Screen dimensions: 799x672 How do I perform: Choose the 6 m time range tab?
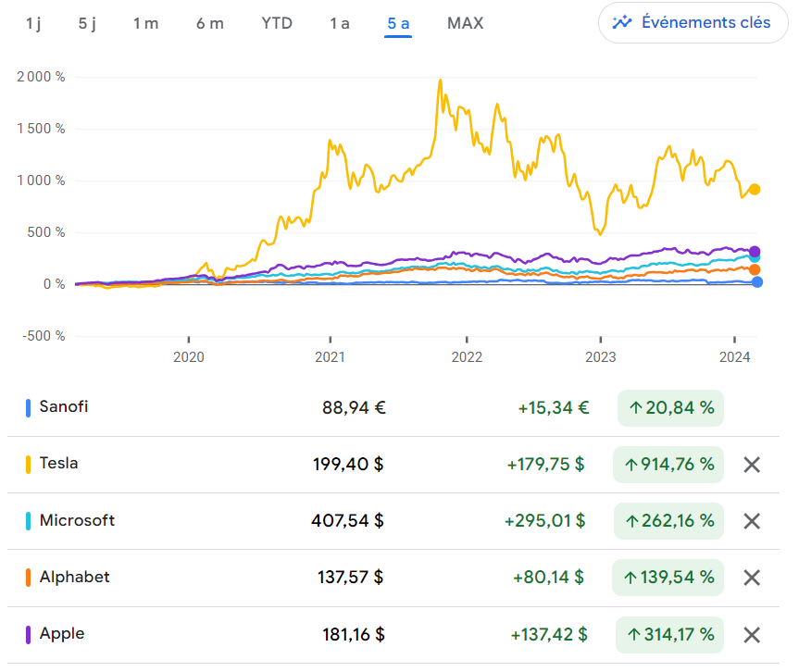point(210,23)
